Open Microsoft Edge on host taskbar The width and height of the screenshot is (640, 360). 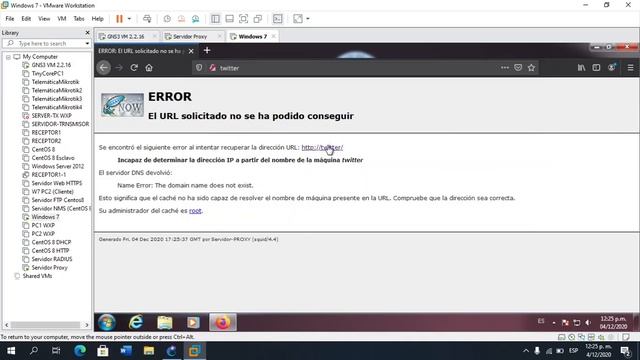80,351
